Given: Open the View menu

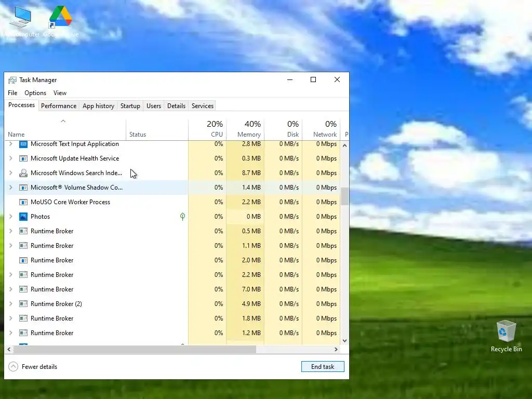Looking at the screenshot, I should pyautogui.click(x=60, y=93).
